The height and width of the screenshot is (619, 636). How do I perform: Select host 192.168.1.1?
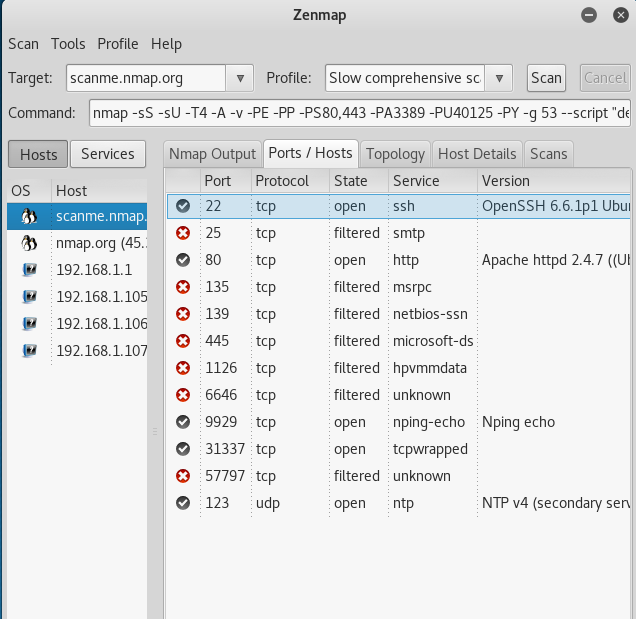click(x=77, y=270)
